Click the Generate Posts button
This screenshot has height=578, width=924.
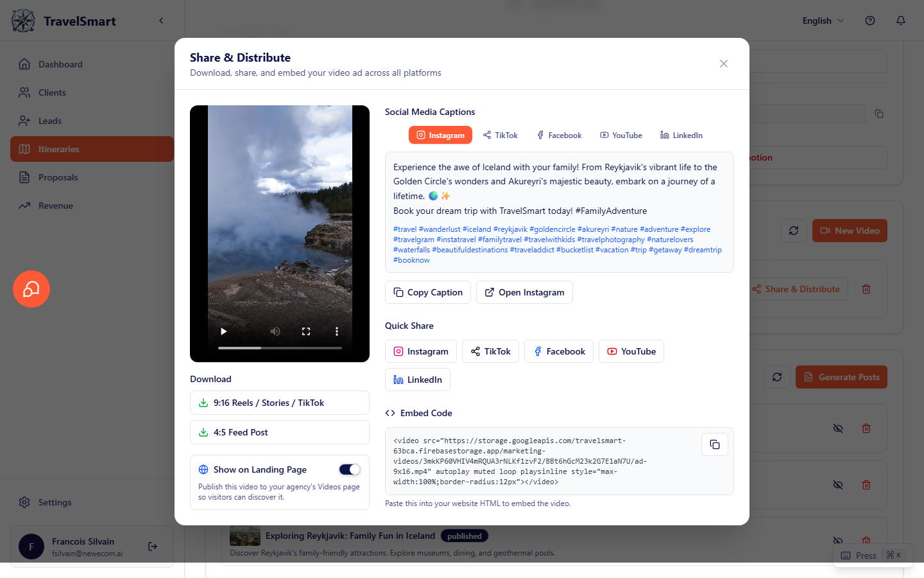[x=841, y=377]
